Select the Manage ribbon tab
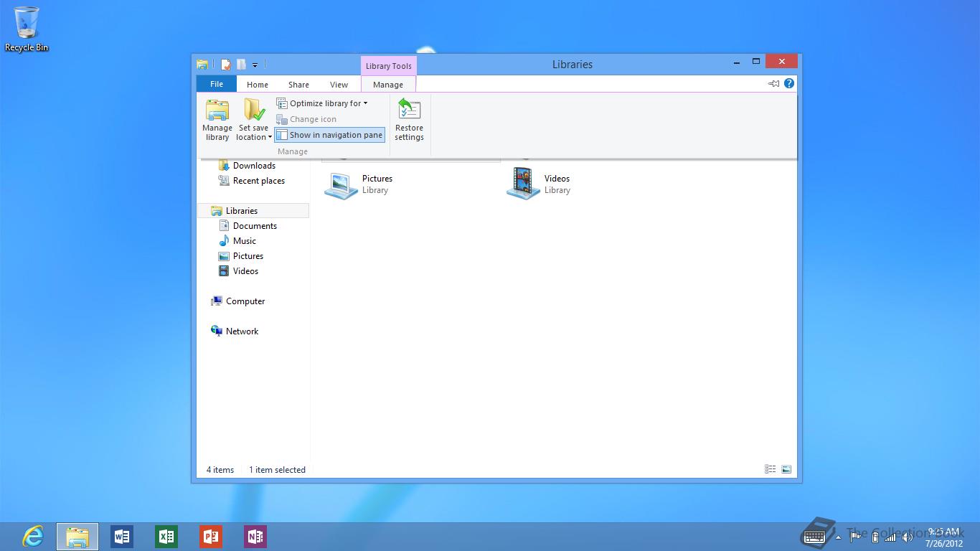The image size is (980, 551). point(388,85)
